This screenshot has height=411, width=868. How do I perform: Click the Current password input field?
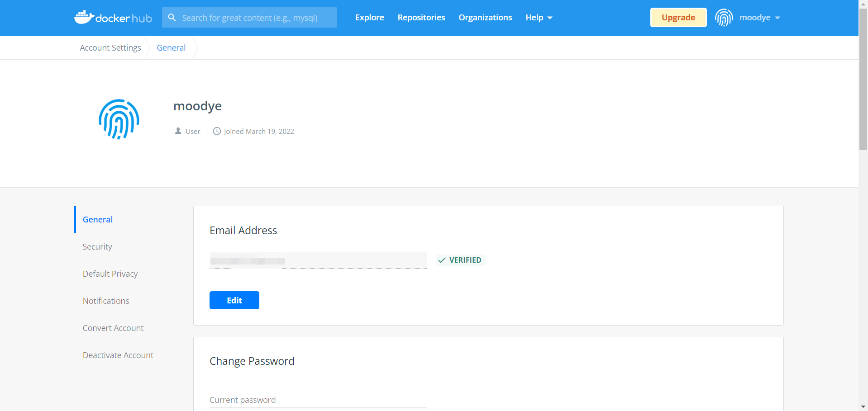317,400
